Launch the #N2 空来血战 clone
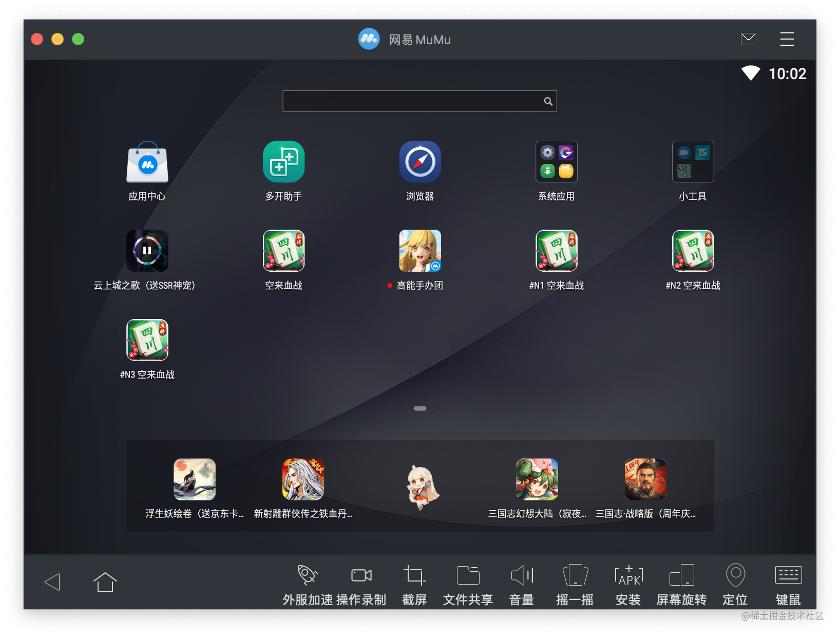This screenshot has height=637, width=840. 693,251
